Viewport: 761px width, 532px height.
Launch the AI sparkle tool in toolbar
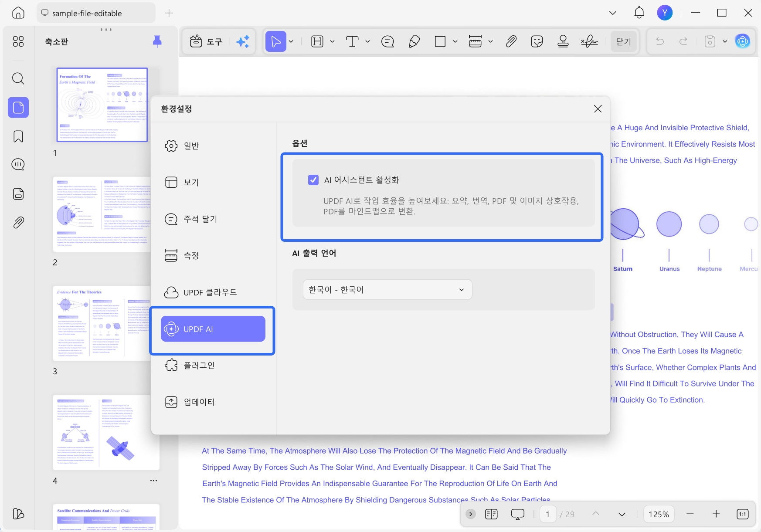(x=243, y=41)
